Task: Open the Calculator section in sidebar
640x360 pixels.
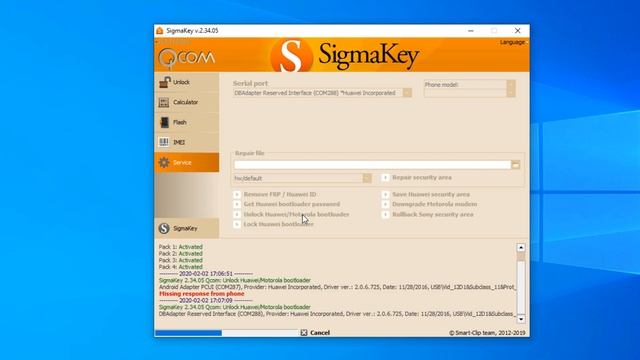Action: 187,102
